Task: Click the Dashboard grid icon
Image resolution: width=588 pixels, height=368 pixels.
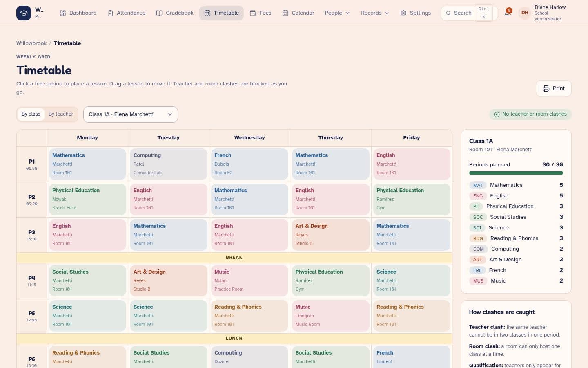Action: (x=63, y=13)
